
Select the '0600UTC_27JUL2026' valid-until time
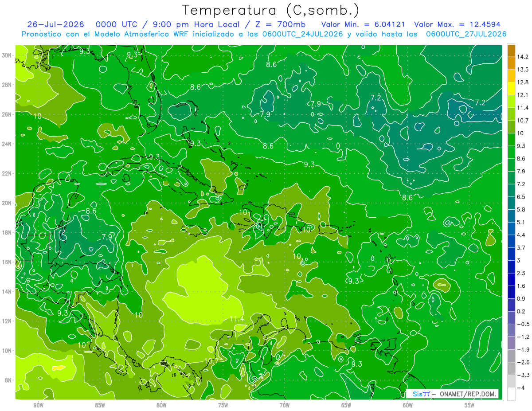[x=466, y=34]
